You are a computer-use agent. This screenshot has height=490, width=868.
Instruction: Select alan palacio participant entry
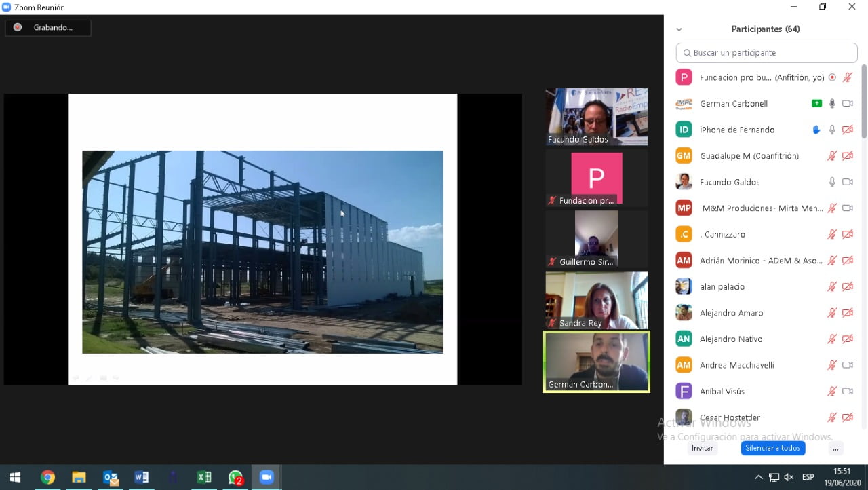[722, 286]
